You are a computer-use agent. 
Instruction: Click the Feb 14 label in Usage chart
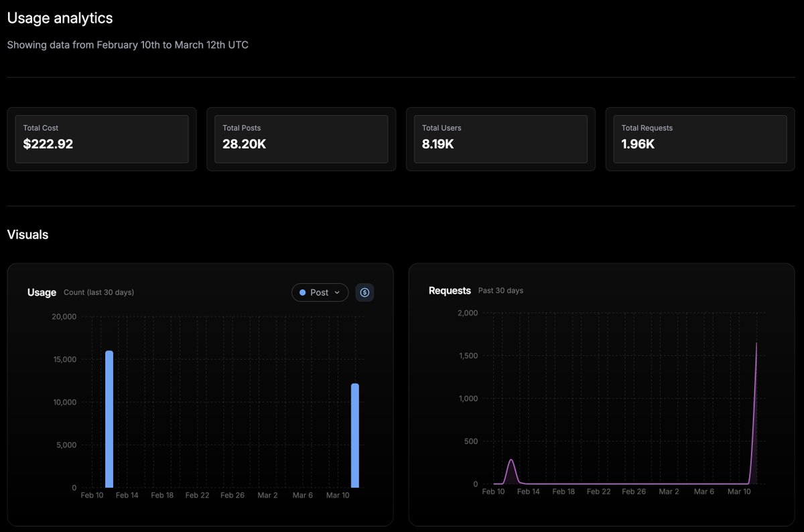[x=127, y=495]
